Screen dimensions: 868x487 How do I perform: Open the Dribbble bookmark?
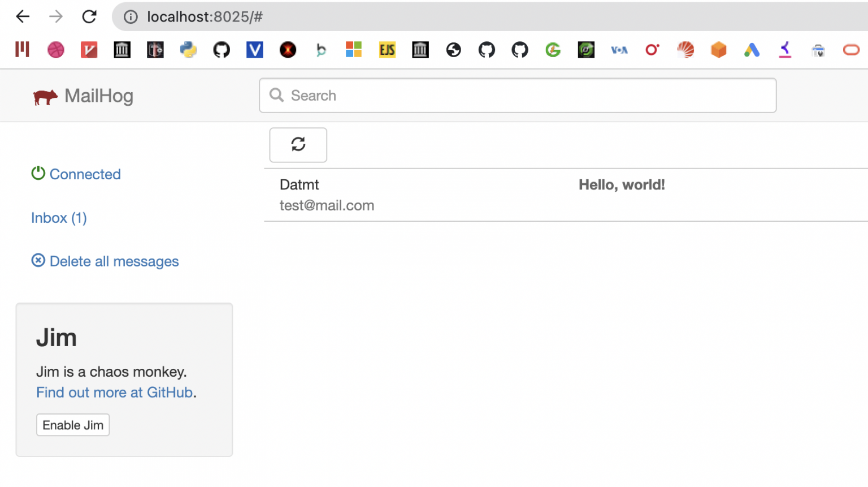55,50
